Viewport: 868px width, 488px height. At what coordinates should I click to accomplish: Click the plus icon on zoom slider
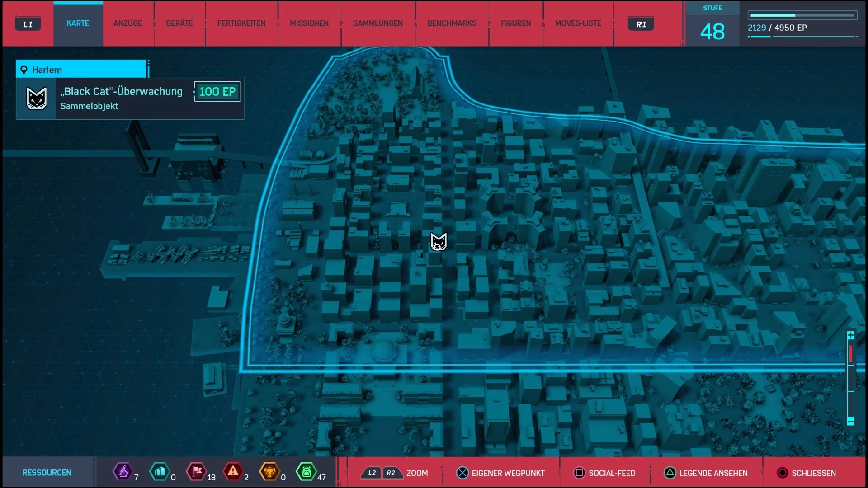click(851, 335)
